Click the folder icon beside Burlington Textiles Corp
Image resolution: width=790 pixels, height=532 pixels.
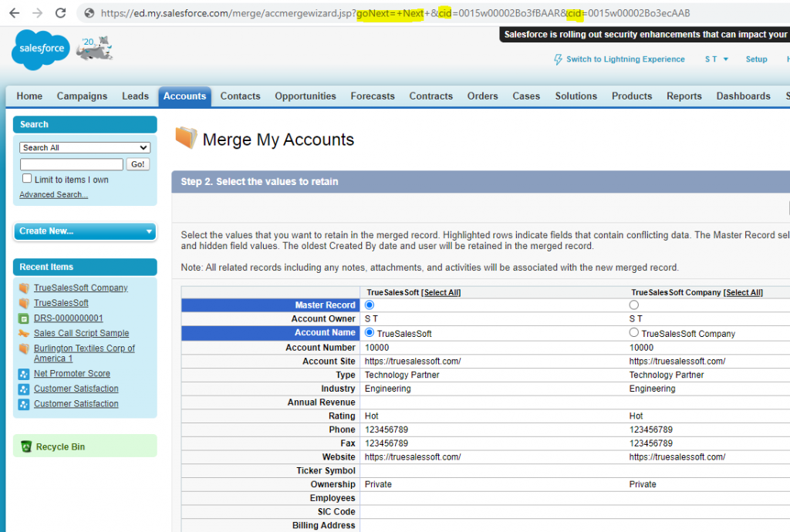[24, 348]
